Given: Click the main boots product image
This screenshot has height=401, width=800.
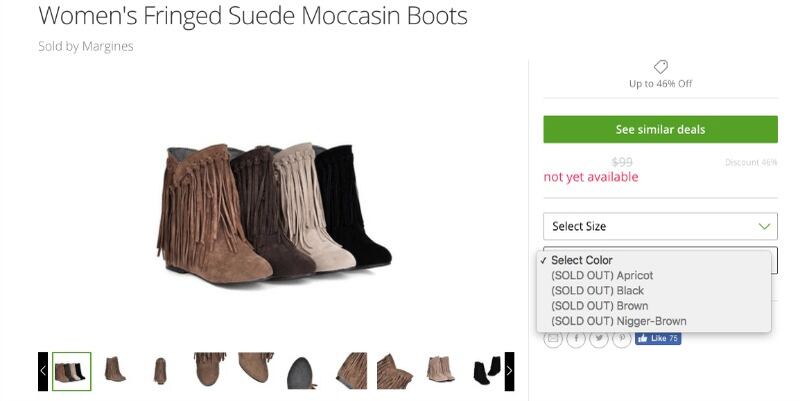Looking at the screenshot, I should [x=274, y=211].
